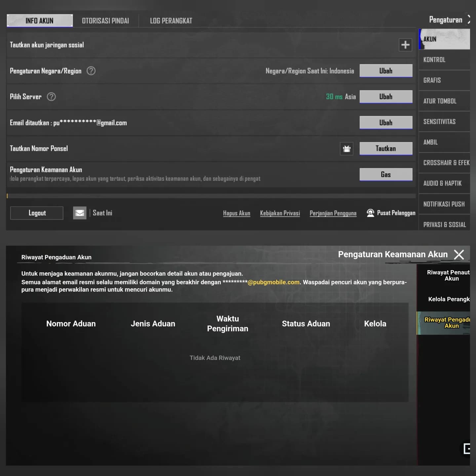Click Gas for Pengaturan Keamanan Akun
This screenshot has height=476, width=476.
[x=386, y=175]
